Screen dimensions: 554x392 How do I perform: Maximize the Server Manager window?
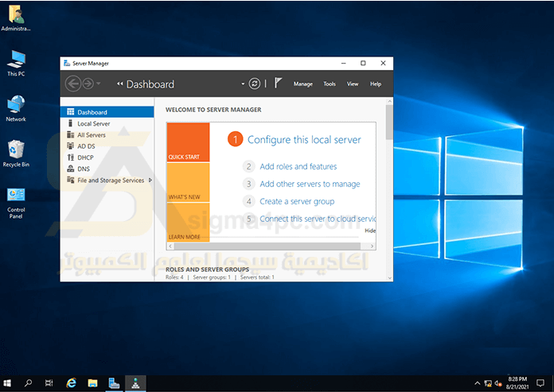[363, 63]
